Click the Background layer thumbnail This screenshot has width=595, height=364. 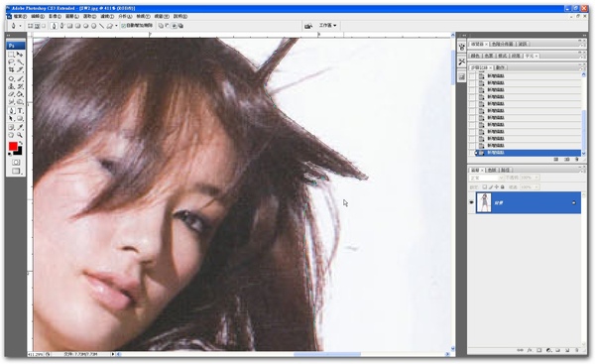click(x=484, y=202)
